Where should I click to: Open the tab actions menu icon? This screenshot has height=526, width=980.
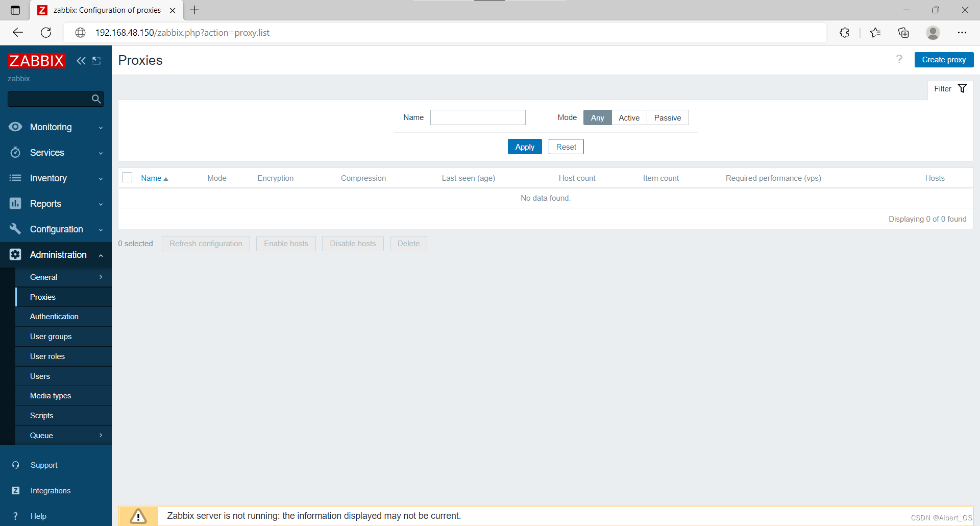pyautogui.click(x=15, y=10)
